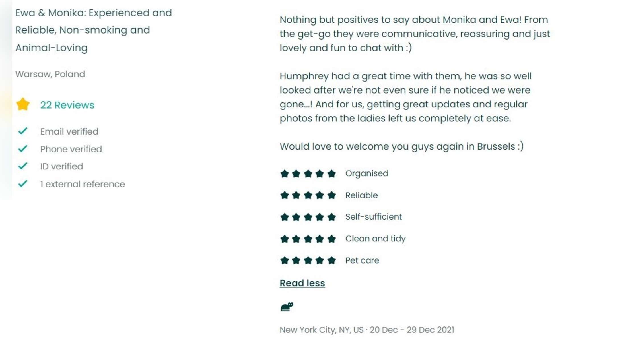Click the 1 external reference label
Viewport: 626px width, 364px height.
click(x=83, y=184)
